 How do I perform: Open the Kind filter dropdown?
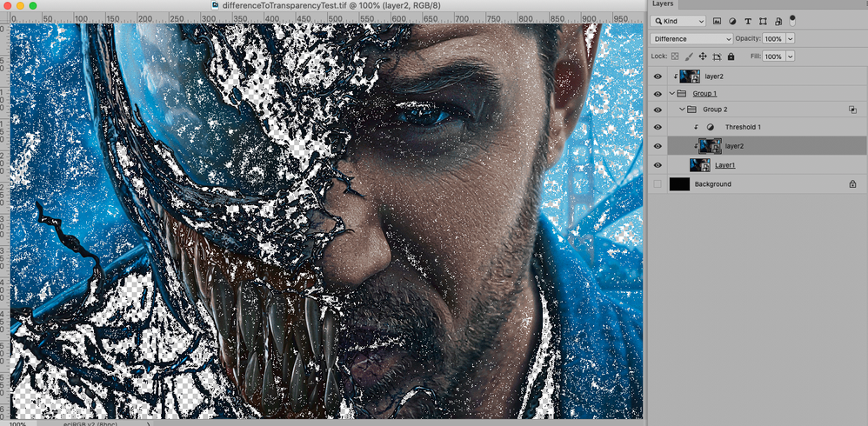pos(678,22)
